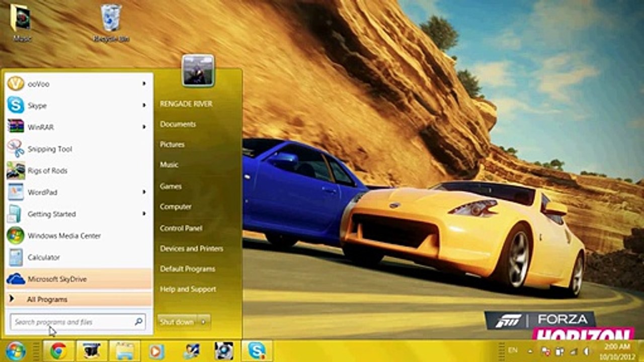Open Microsoft SkyDrive
This screenshot has height=362, width=644.
78,279
